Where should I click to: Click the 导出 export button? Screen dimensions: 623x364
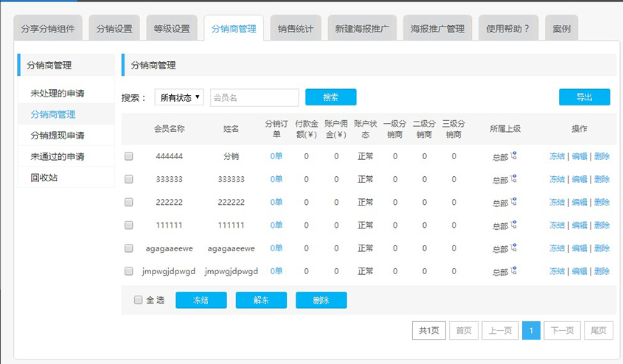coord(584,97)
